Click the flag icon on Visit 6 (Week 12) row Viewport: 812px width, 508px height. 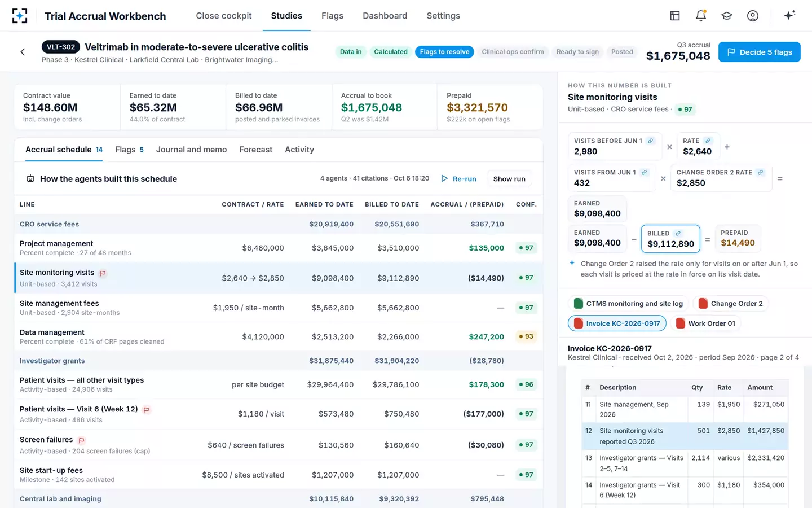[x=146, y=410]
